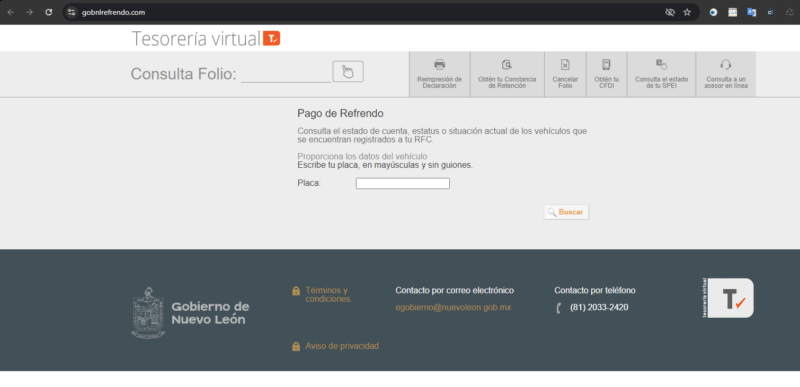This screenshot has height=387, width=800.
Task: Click the Consulta Folio input field
Action: click(286, 73)
